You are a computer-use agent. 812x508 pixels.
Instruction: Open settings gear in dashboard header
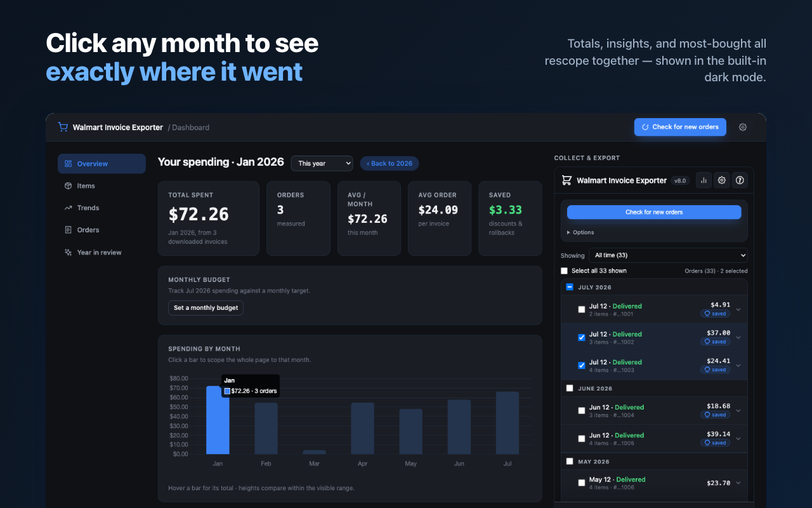[743, 127]
